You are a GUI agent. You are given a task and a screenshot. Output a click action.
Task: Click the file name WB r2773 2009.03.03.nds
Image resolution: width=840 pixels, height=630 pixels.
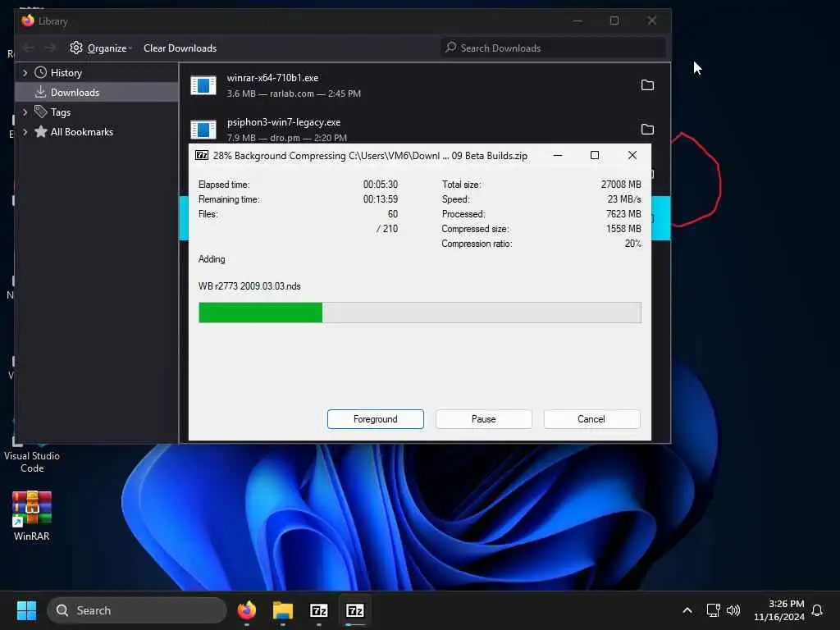(249, 286)
